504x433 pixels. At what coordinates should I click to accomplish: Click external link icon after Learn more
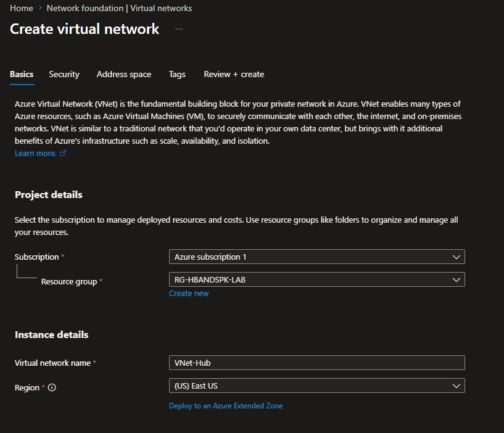click(x=63, y=154)
